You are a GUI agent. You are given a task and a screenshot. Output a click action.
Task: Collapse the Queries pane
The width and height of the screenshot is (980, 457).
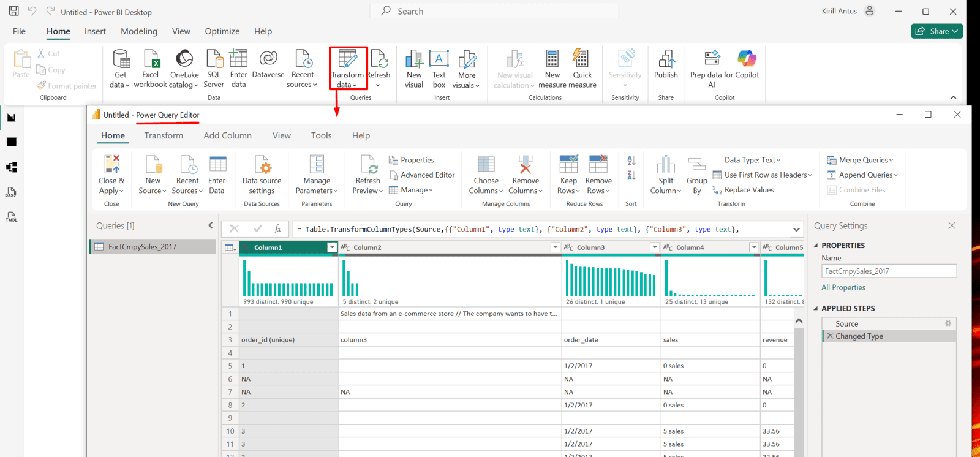click(211, 225)
